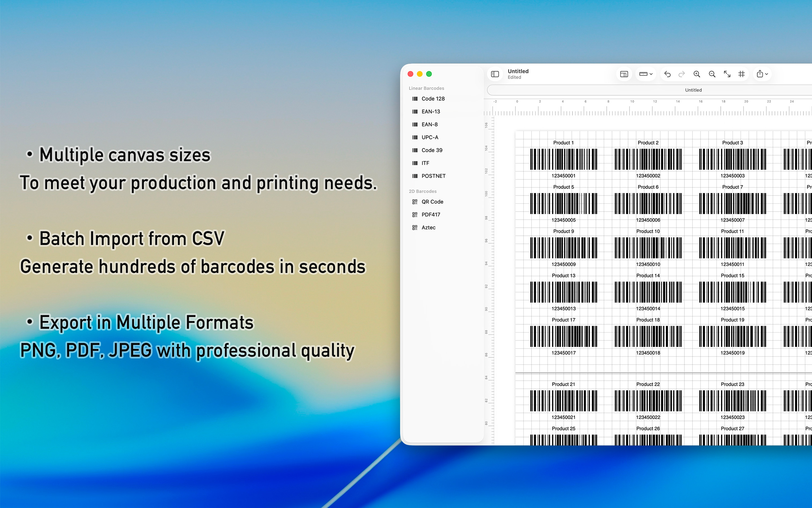This screenshot has height=508, width=812.
Task: Select the Product 3 barcode image
Action: [733, 159]
